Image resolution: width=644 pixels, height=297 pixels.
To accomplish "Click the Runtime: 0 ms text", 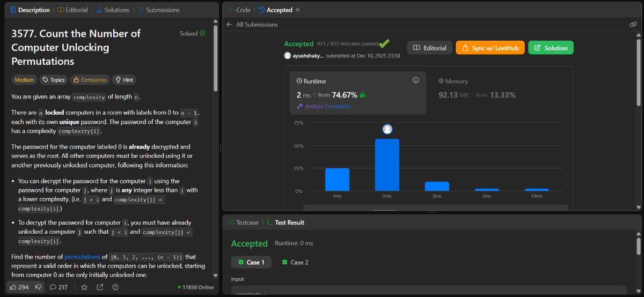I will click(x=294, y=243).
